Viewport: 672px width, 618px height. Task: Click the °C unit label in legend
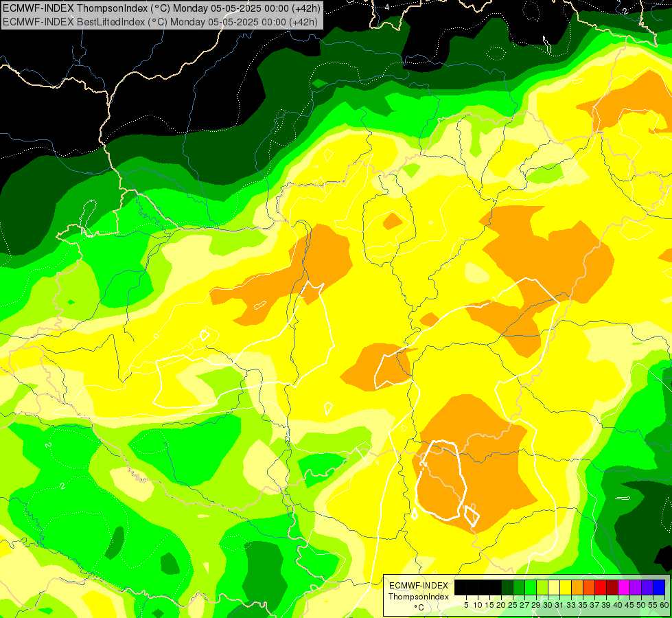[x=419, y=608]
